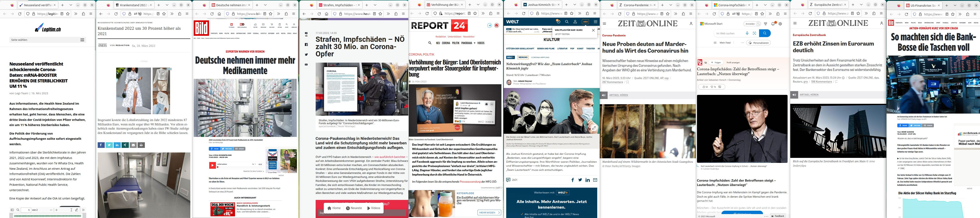The height and width of the screenshot is (218, 980).
Task: Select LITERATUR in WELT Kultur submenu
Action: tap(562, 49)
